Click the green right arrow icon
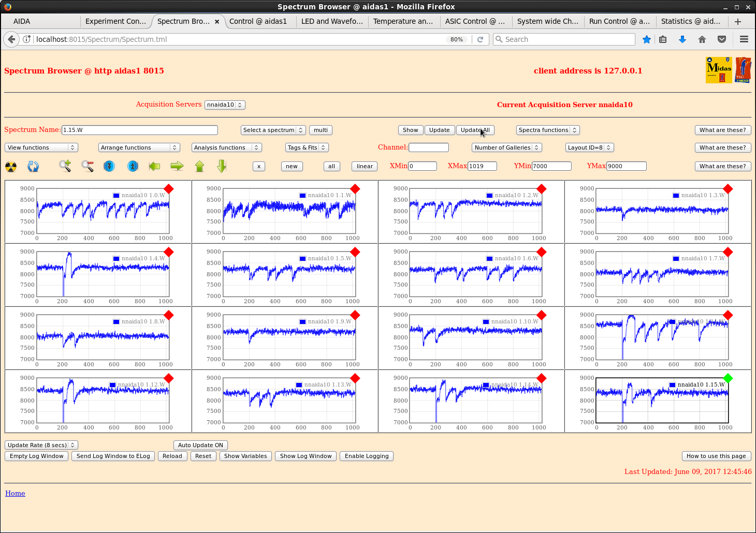The height and width of the screenshot is (533, 756). click(x=177, y=166)
